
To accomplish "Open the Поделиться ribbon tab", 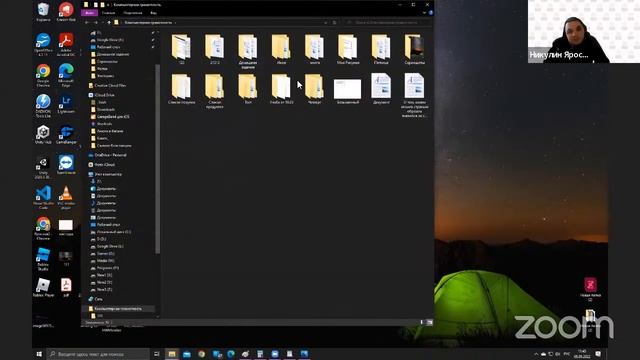I will pyautogui.click(x=133, y=13).
